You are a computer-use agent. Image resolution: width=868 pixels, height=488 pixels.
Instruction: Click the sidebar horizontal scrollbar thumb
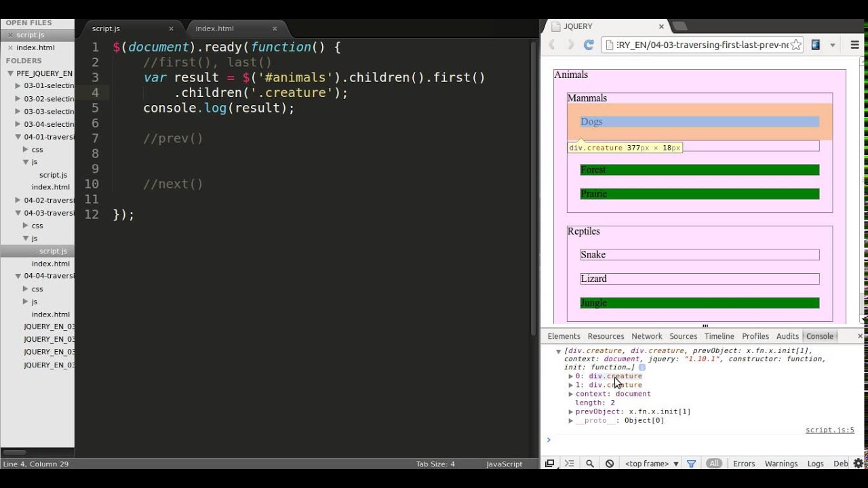[14, 452]
